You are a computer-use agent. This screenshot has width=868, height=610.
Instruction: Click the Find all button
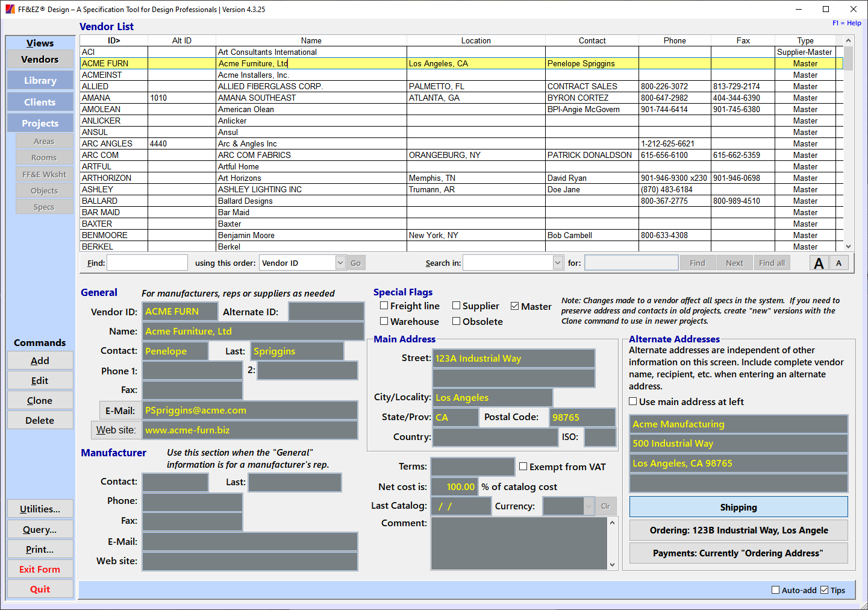click(x=772, y=263)
